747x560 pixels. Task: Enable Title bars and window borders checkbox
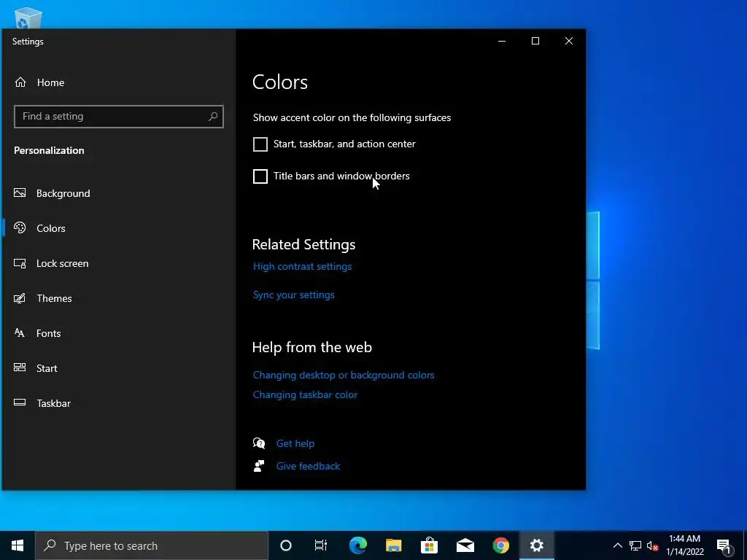click(260, 176)
